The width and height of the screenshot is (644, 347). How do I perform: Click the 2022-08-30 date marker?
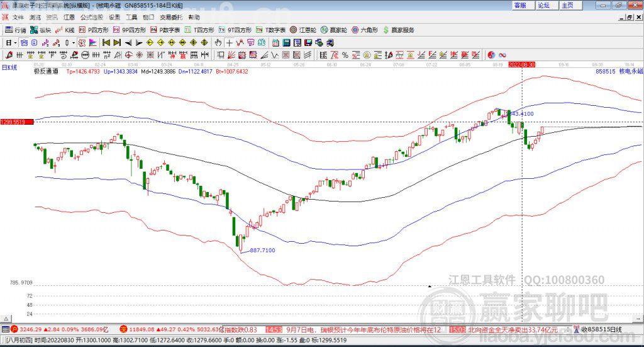click(x=522, y=65)
